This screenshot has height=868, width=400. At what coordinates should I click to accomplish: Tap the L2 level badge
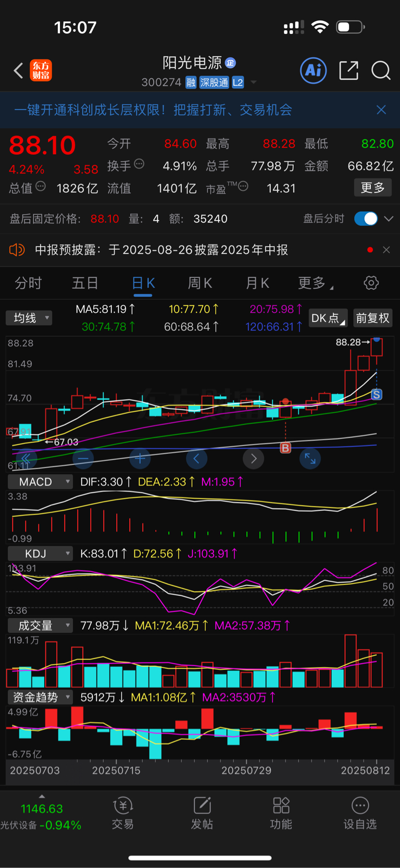(238, 82)
